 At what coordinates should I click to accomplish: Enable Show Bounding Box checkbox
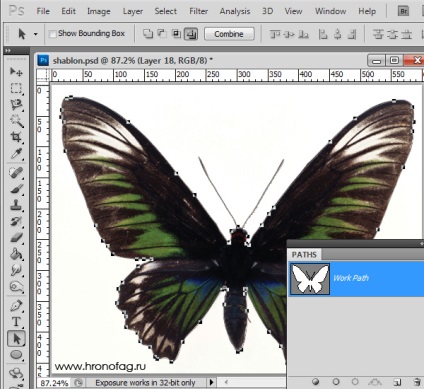coord(52,34)
